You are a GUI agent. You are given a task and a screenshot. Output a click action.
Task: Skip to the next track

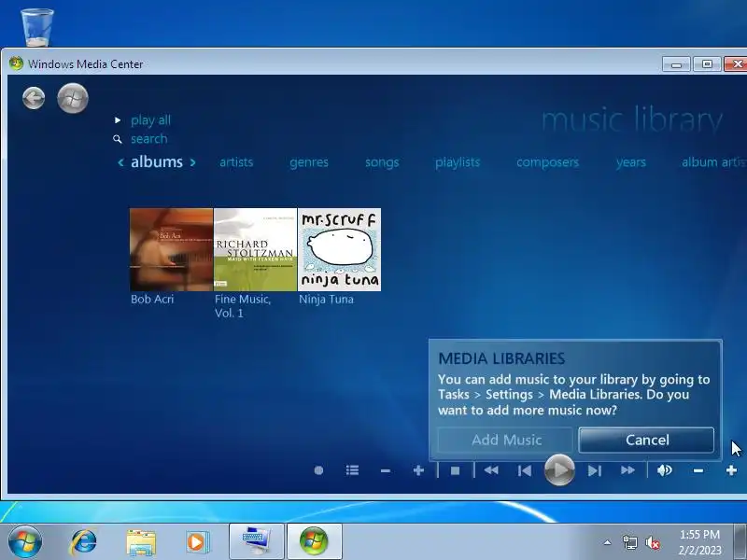click(594, 470)
